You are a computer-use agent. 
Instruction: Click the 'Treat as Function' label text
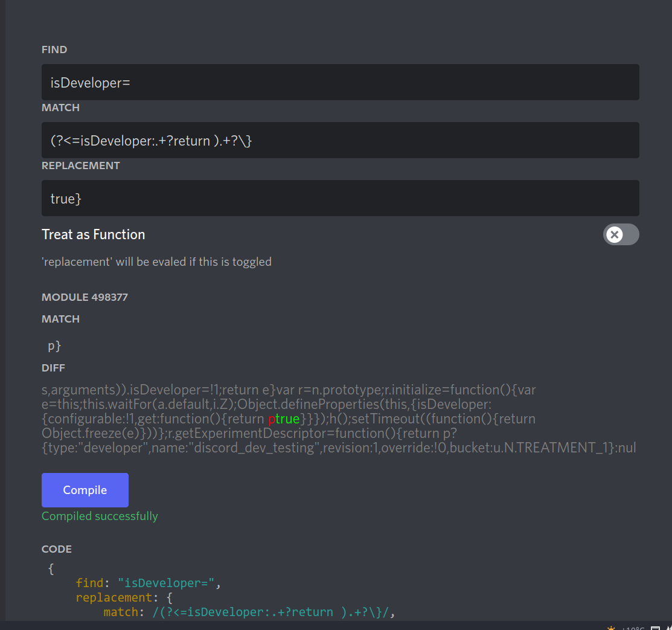(94, 234)
